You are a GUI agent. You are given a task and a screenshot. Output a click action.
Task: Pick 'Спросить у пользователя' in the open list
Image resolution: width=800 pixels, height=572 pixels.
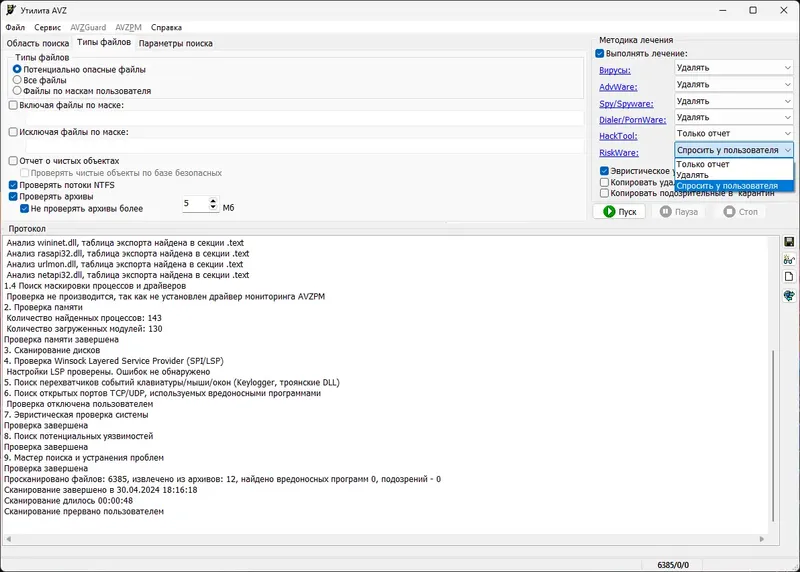(734, 186)
